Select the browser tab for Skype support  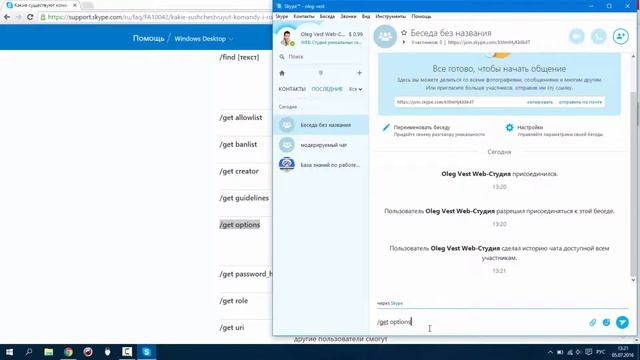[41, 5]
